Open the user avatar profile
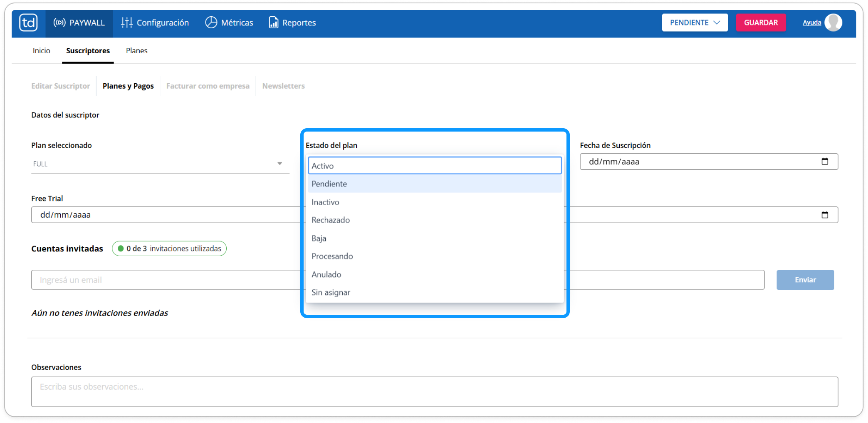Viewport: 868px width, 423px height. pyautogui.click(x=833, y=22)
